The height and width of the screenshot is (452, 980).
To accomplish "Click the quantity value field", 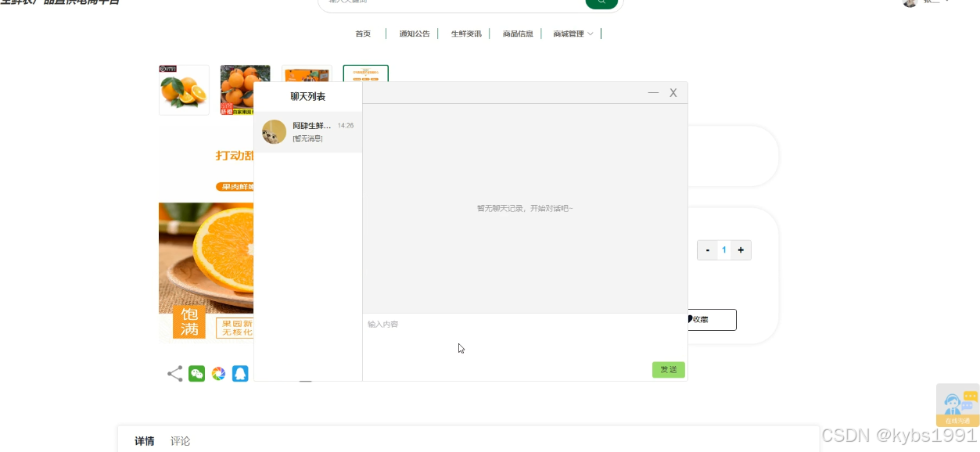I will 724,250.
